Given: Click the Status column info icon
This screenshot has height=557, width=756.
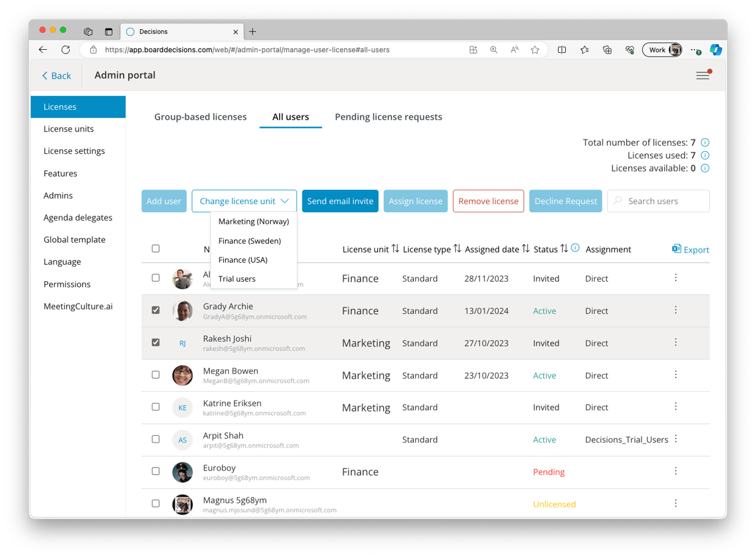Looking at the screenshot, I should coord(575,249).
